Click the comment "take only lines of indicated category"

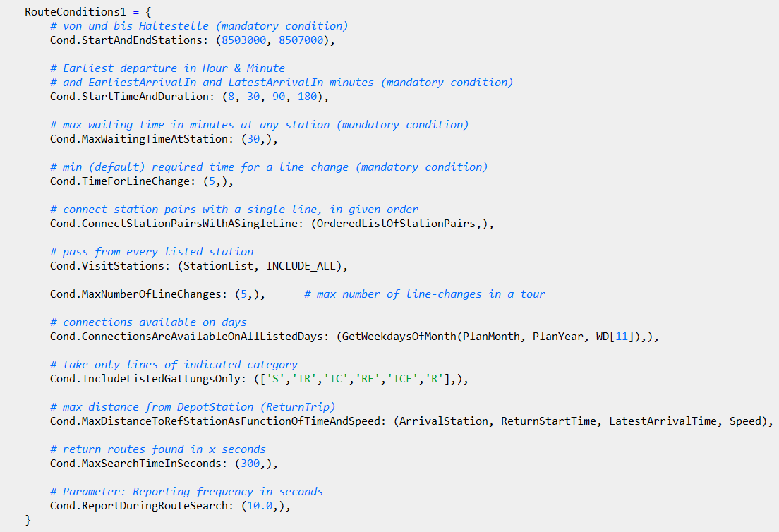click(x=174, y=365)
